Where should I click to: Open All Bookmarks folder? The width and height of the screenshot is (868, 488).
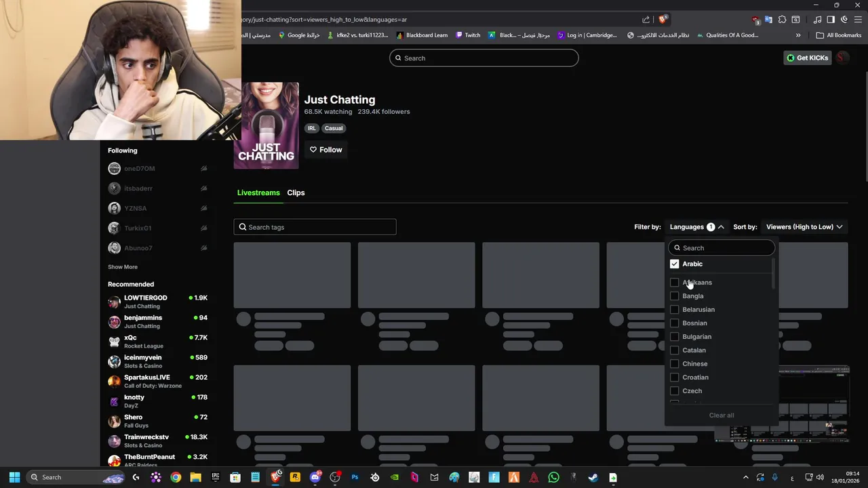(x=839, y=35)
